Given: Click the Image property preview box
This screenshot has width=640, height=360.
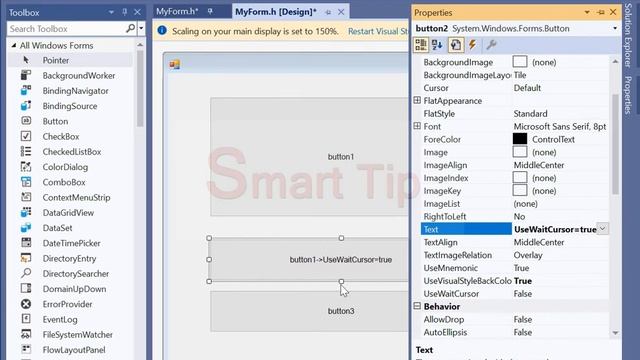Looking at the screenshot, I should click(520, 152).
